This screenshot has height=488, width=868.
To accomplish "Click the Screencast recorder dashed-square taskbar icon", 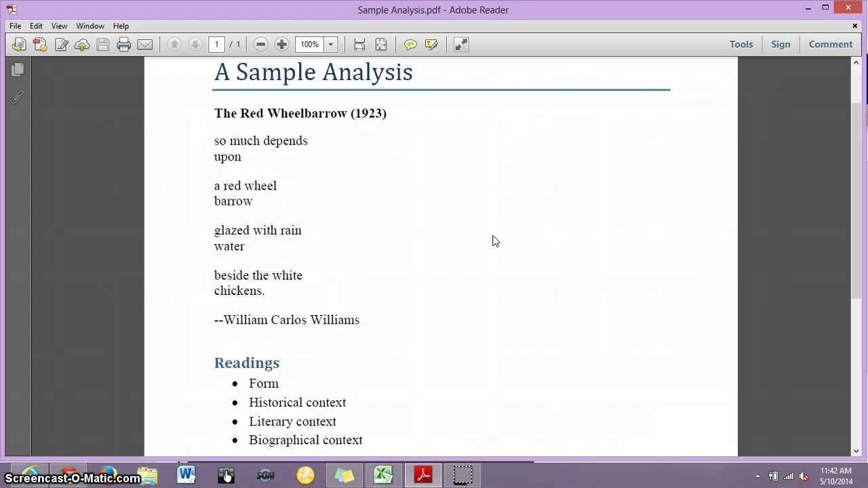I will coord(462,475).
